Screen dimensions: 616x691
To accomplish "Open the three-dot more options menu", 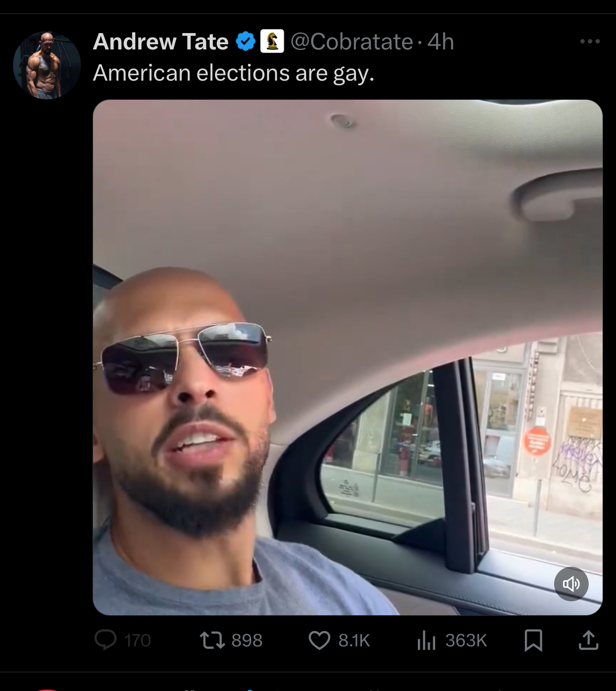I will click(590, 41).
